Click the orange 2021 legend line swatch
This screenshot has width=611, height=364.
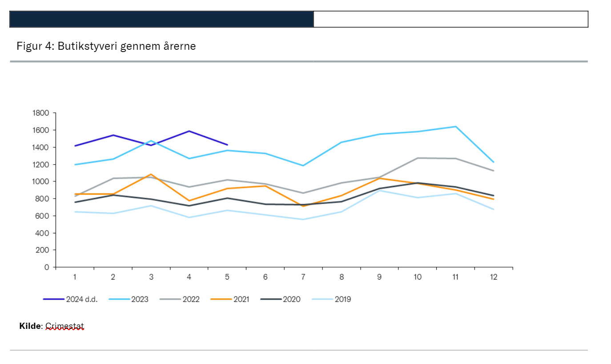222,299
